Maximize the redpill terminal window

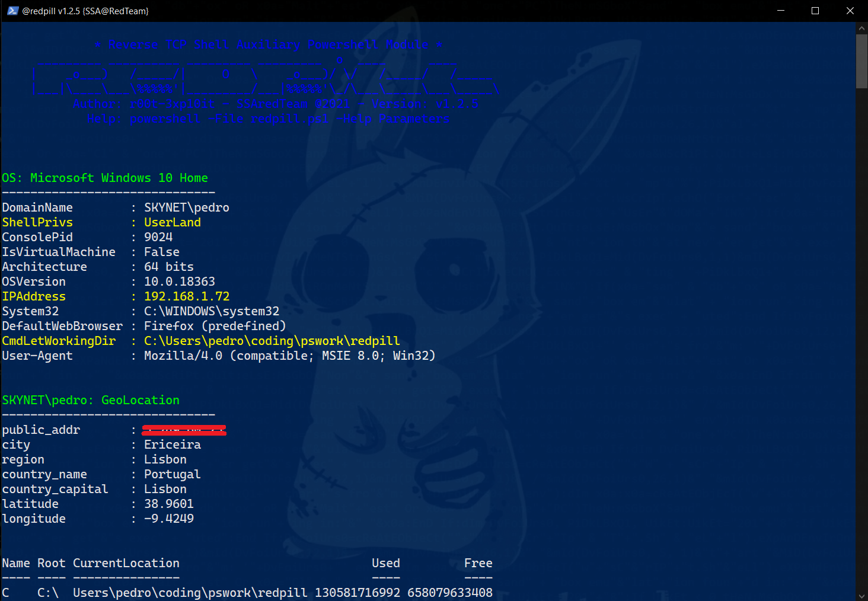click(815, 11)
